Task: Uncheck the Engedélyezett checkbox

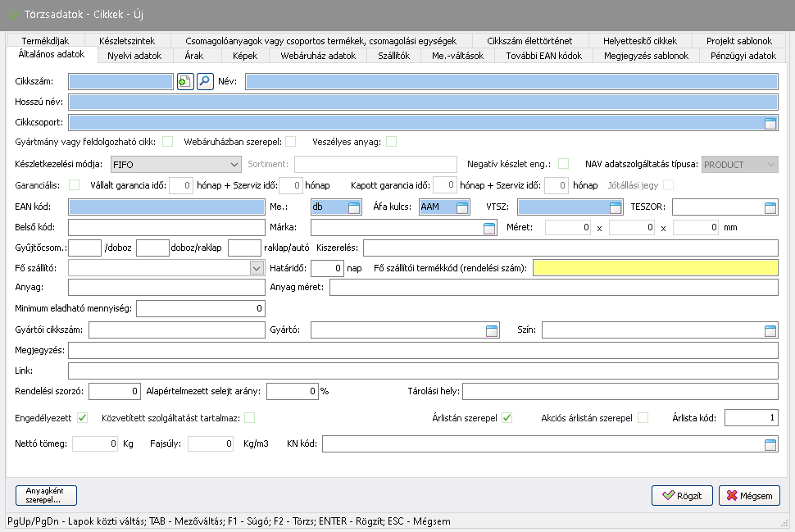Action: pos(82,418)
